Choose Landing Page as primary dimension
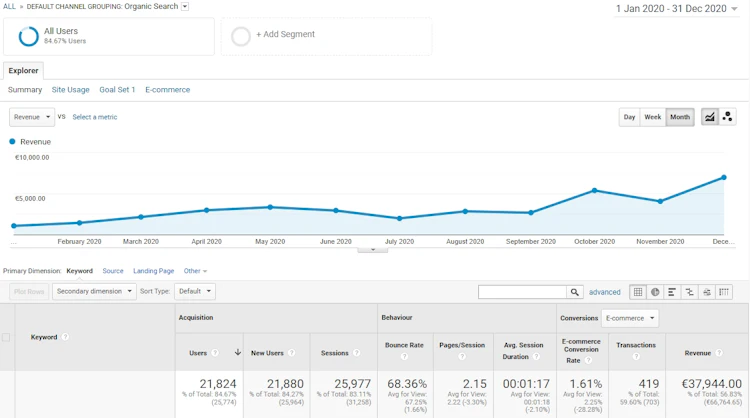This screenshot has height=418, width=750. coord(154,271)
